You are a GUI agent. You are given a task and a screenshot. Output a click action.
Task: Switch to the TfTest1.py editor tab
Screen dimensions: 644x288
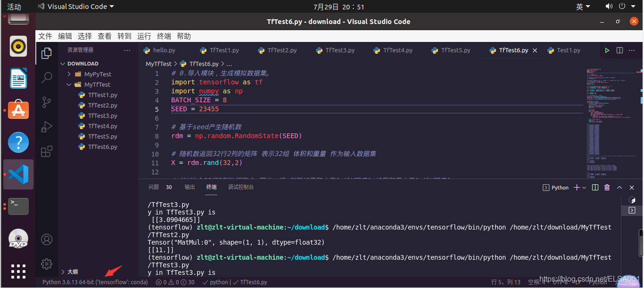(224, 50)
